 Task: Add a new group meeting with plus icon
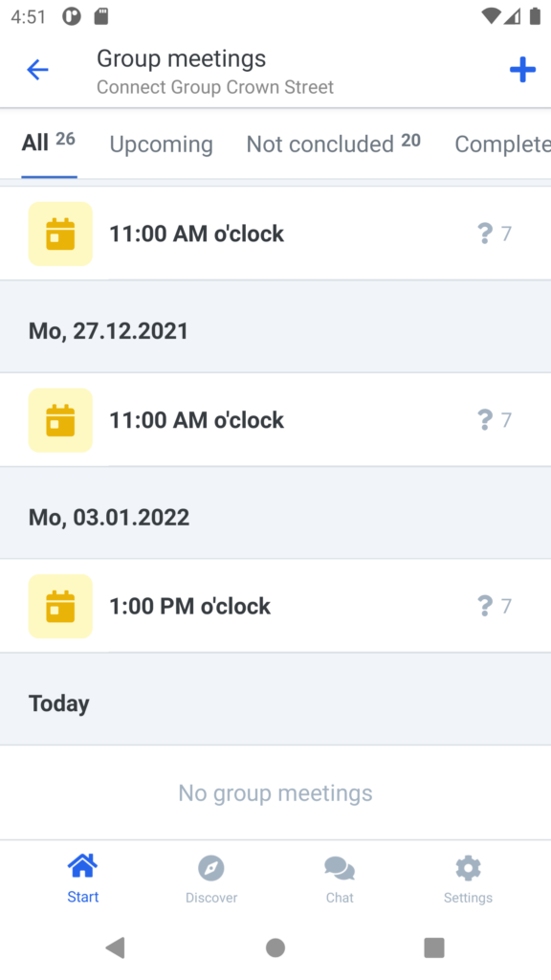[x=522, y=69]
